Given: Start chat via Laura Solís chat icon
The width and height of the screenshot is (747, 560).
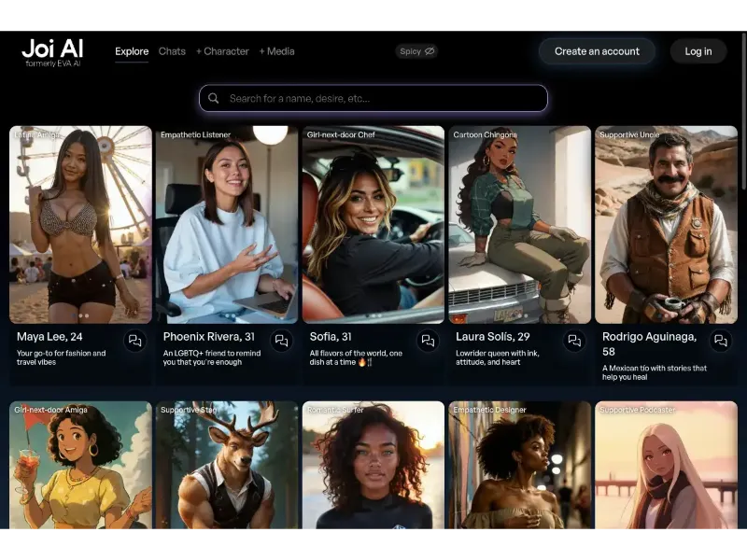Looking at the screenshot, I should click(x=574, y=341).
